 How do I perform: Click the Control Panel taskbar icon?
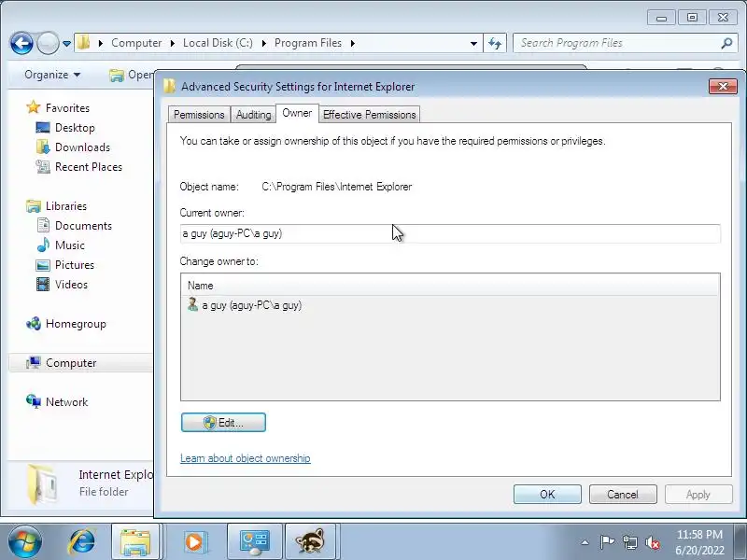(254, 541)
